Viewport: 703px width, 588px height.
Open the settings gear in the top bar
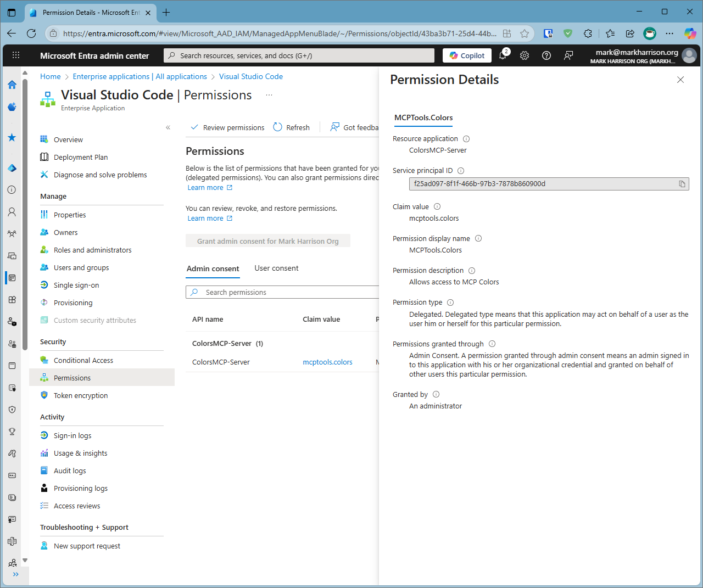(x=525, y=55)
